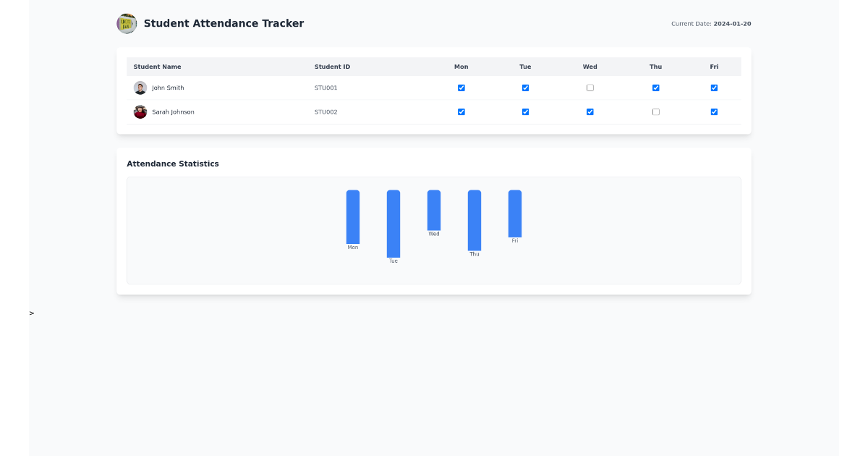The image size is (868, 456).
Task: Click the Student ID column header
Action: pos(332,67)
